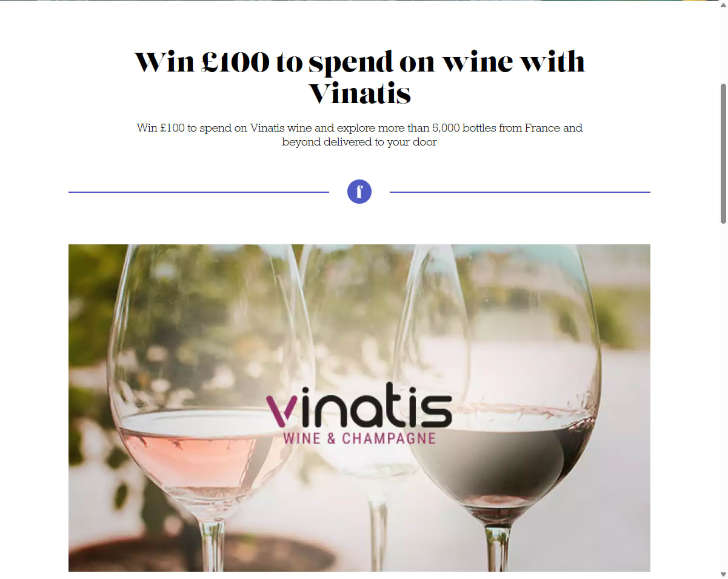The width and height of the screenshot is (728, 579).
Task: Click the blue divider line right of 'f'
Action: (520, 192)
